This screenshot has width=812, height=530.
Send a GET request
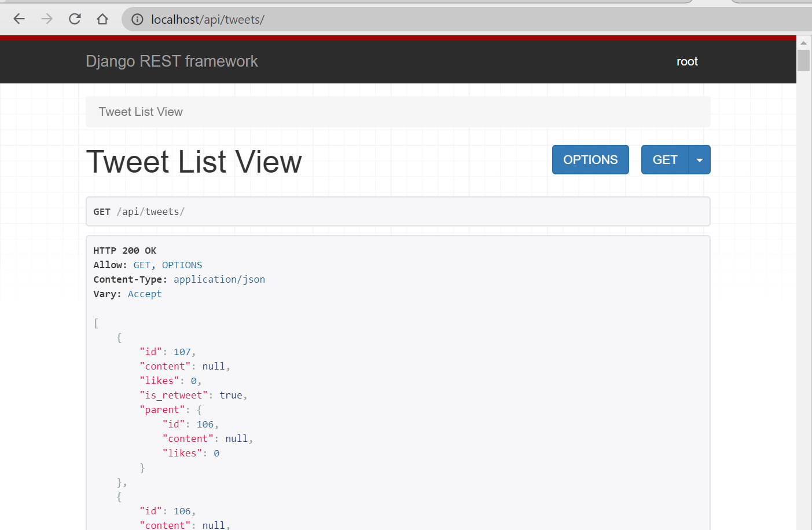pyautogui.click(x=665, y=159)
